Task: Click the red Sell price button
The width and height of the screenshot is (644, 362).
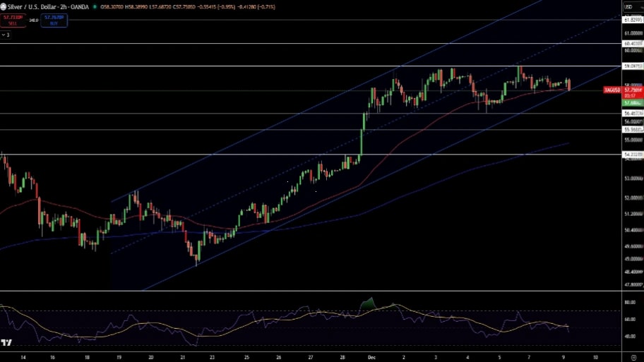Action: tap(13, 20)
